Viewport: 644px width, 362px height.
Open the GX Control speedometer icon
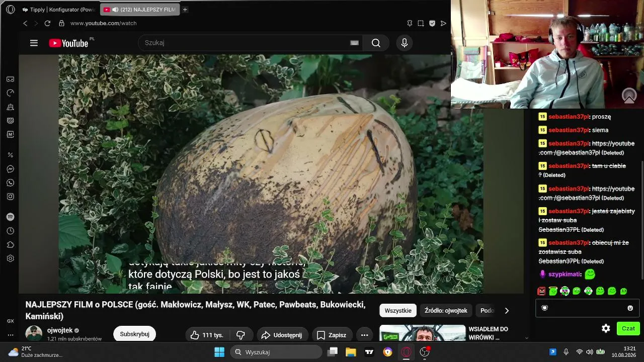click(x=10, y=93)
